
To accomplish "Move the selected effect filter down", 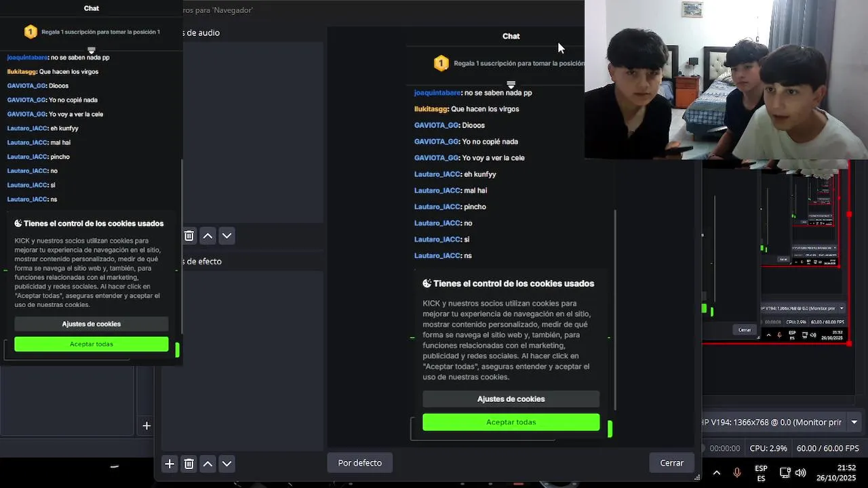I will point(227,464).
